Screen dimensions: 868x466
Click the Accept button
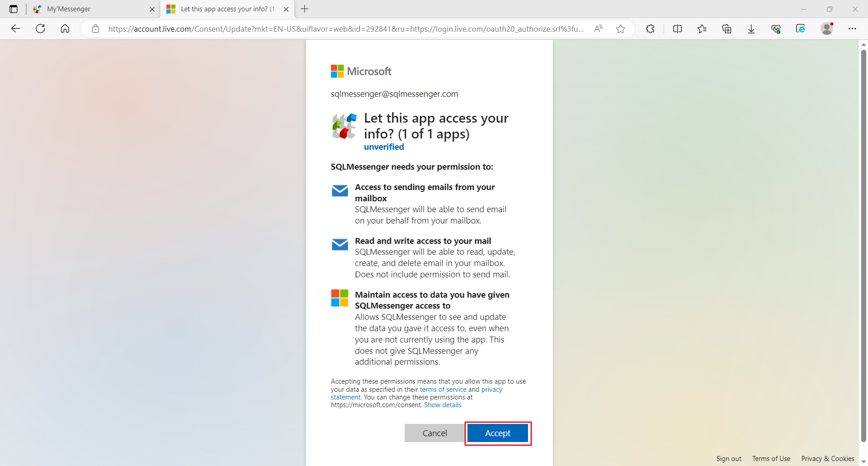tap(498, 433)
